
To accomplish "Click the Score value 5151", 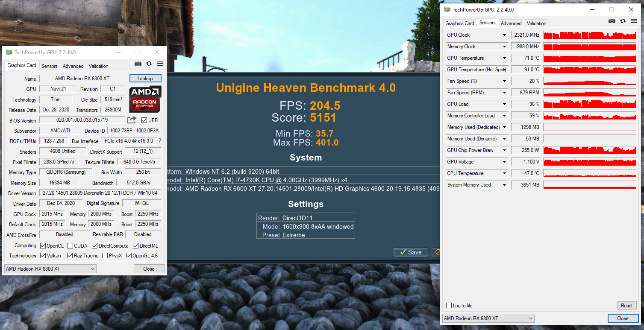I will click(323, 118).
